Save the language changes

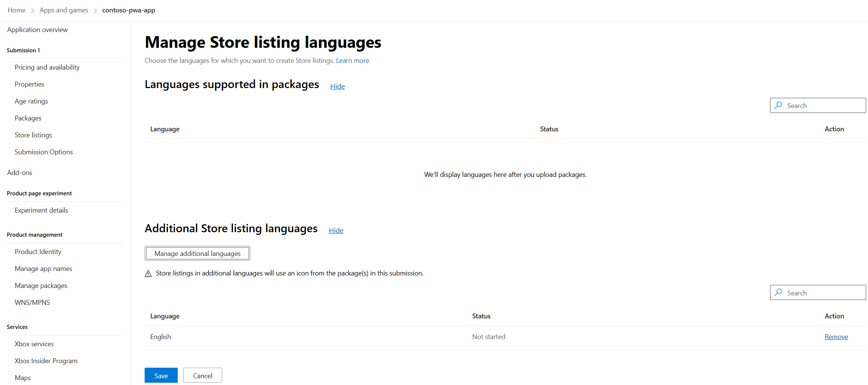(161, 375)
